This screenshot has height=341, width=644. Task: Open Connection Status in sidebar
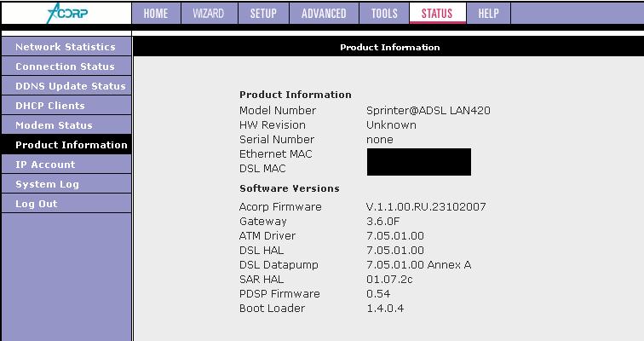click(65, 66)
